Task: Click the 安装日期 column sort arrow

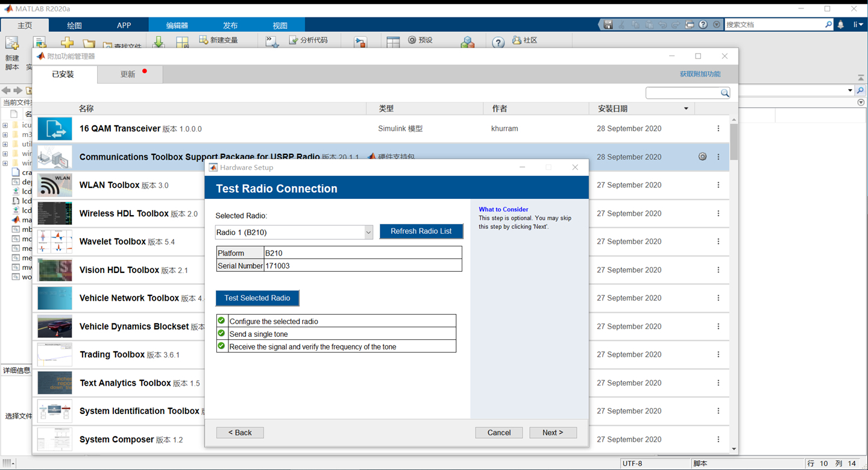Action: [686, 109]
